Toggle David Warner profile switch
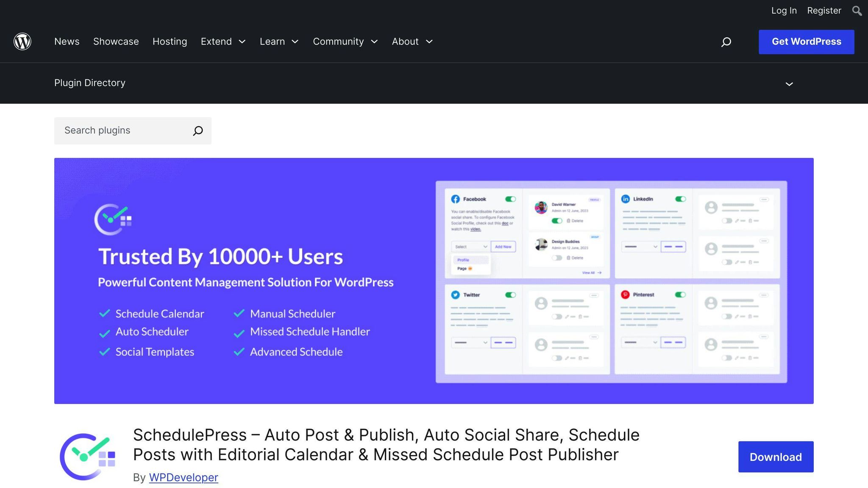Image resolution: width=868 pixels, height=488 pixels. tap(557, 221)
